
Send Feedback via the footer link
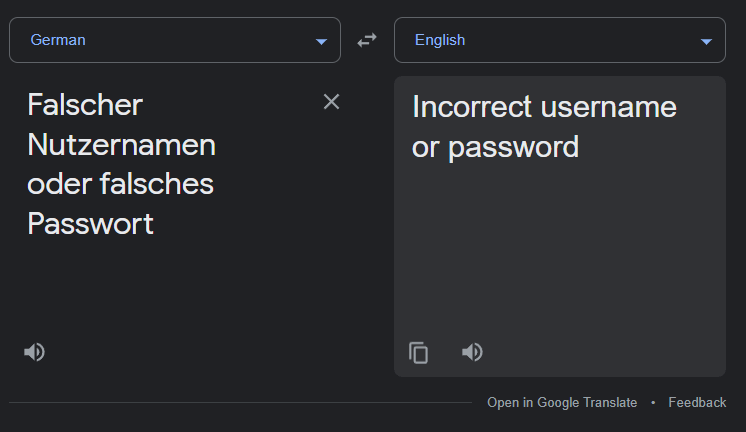pyautogui.click(x=697, y=402)
